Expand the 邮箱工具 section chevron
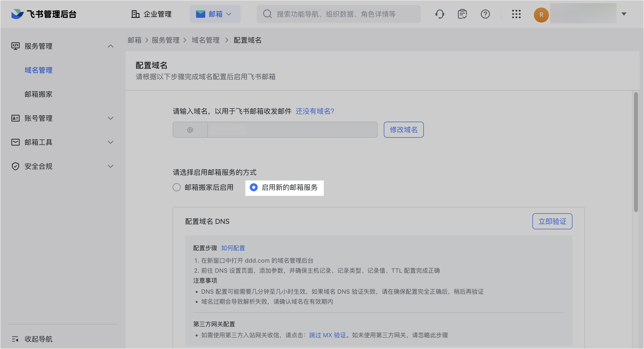The image size is (644, 349). tap(111, 142)
